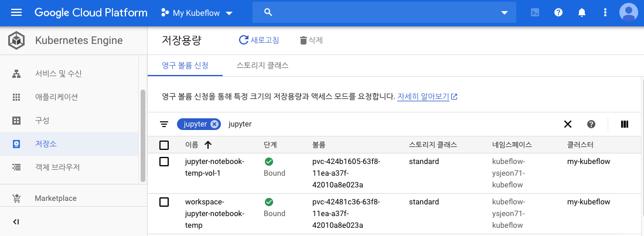Click standard storage class in jupyter-notebook-temp-vol-1 row
Image resolution: width=644 pixels, height=236 pixels.
click(424, 161)
